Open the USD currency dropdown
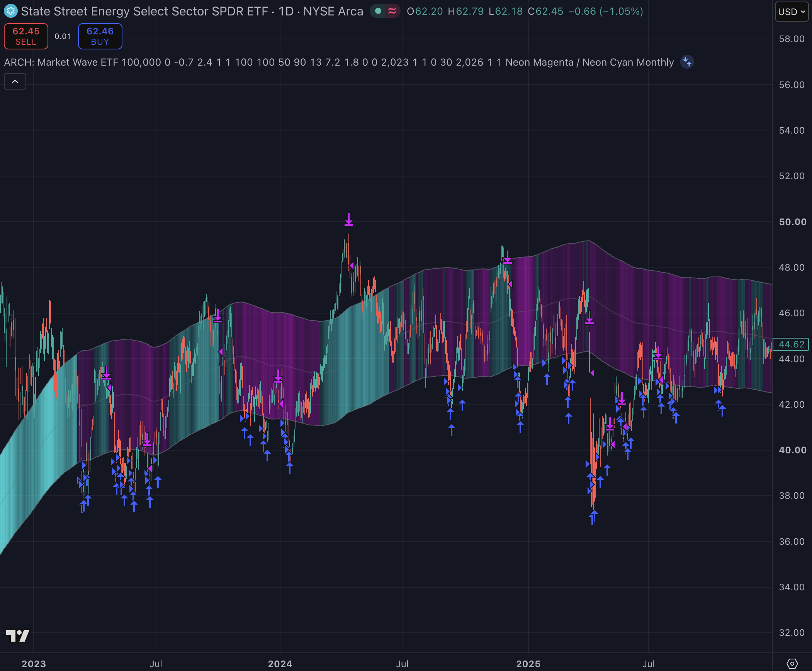Screen dimensions: 812x671 tap(792, 12)
